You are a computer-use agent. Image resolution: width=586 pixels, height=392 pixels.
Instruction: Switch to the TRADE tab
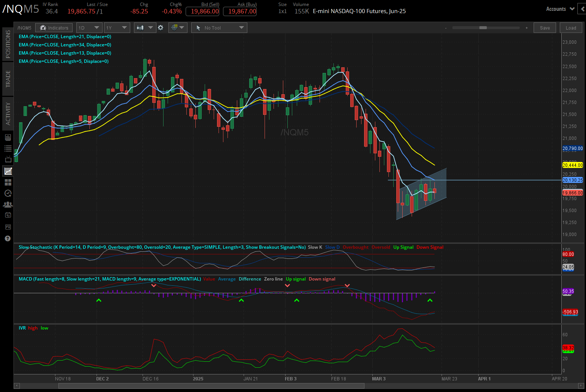point(7,79)
